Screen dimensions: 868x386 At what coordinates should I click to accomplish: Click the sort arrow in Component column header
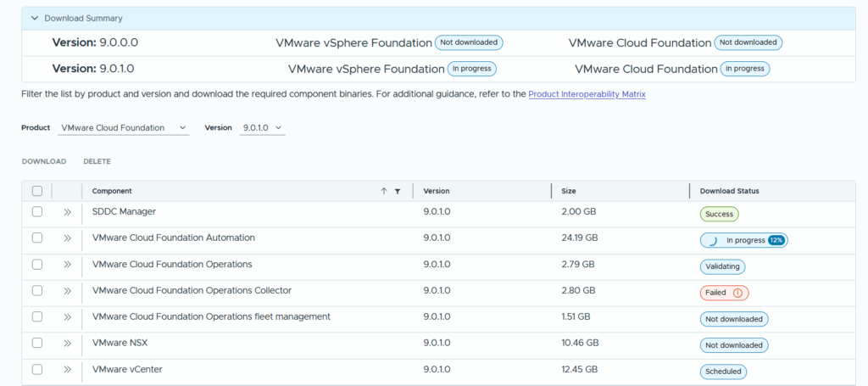pos(384,192)
